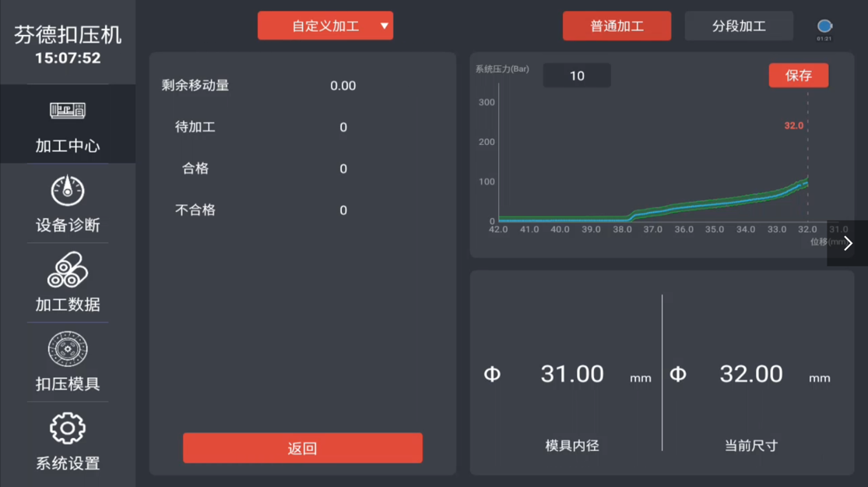This screenshot has width=868, height=487.
Task: Select the 扣压模具 die icon
Action: [68, 349]
